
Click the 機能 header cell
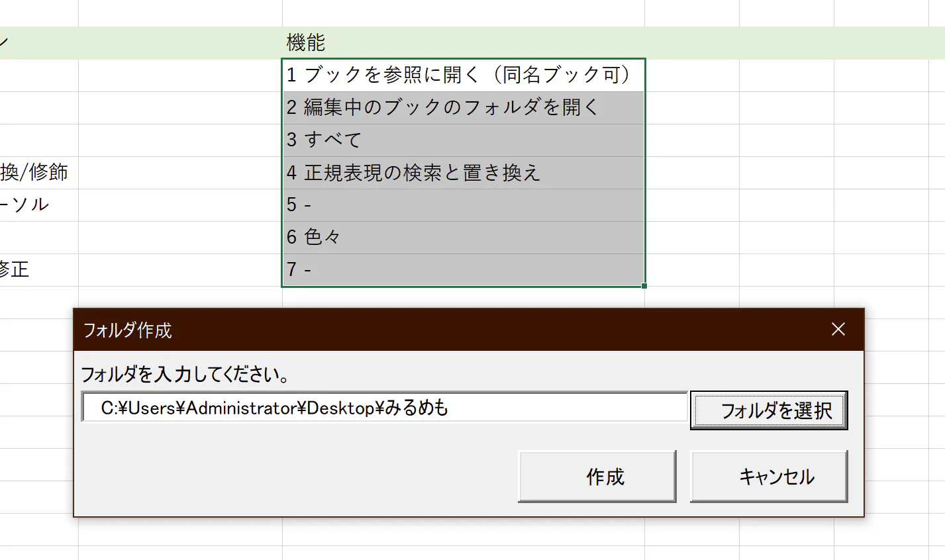(x=464, y=43)
